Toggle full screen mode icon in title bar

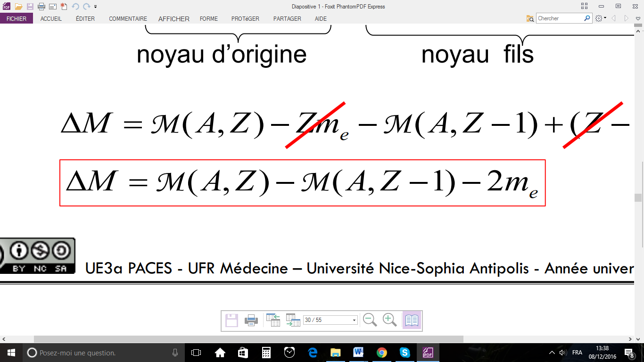585,6
